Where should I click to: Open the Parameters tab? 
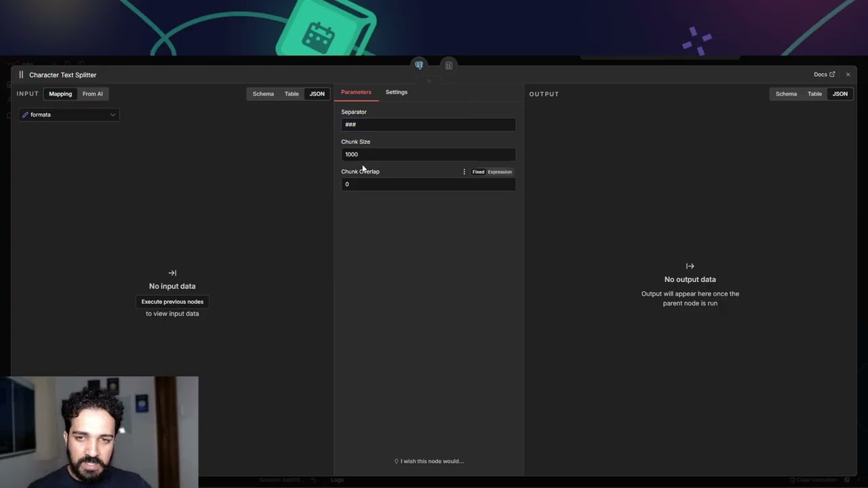pos(356,92)
